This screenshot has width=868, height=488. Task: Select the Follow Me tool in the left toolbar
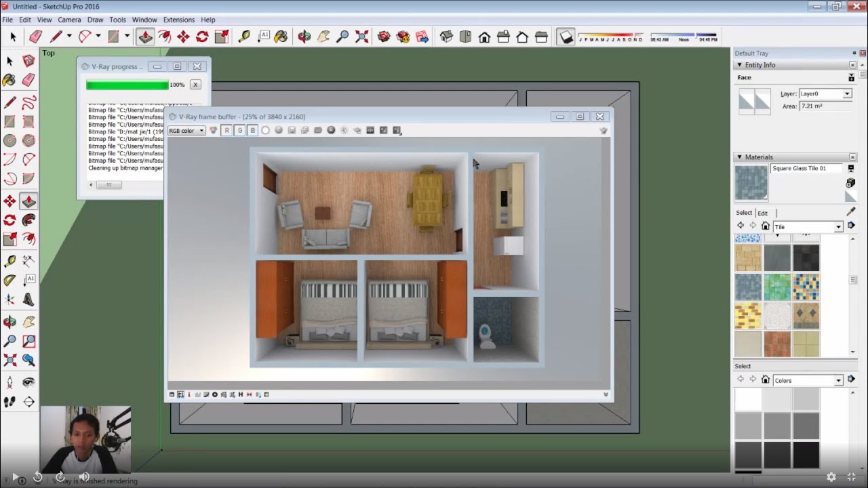28,220
